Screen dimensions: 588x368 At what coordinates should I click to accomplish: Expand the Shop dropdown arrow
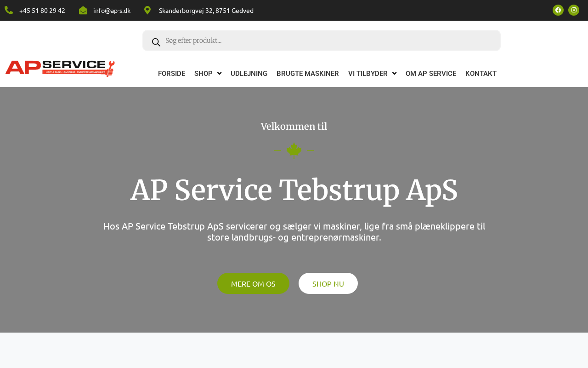[x=219, y=74]
